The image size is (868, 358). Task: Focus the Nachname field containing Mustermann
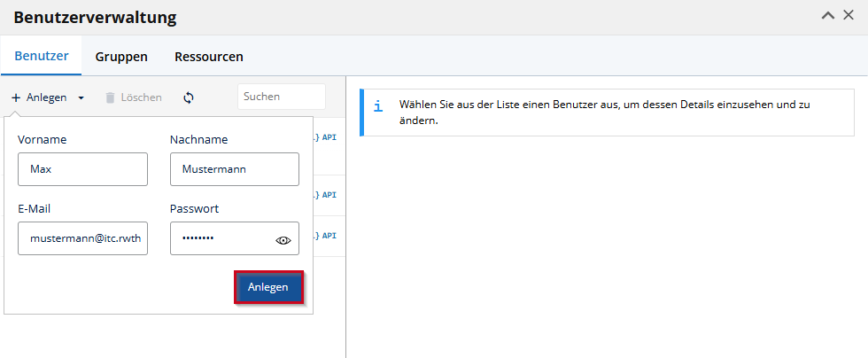[235, 169]
